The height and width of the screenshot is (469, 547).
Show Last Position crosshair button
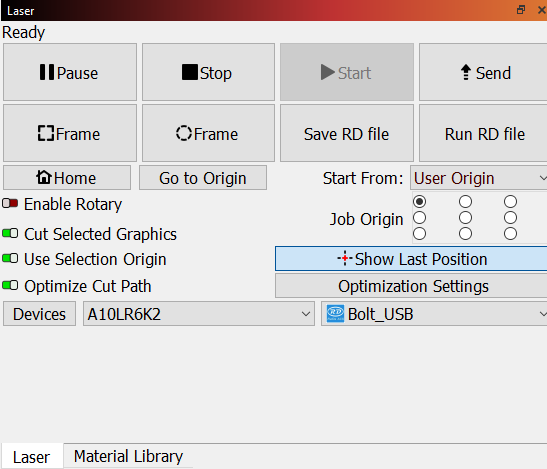pyautogui.click(x=411, y=259)
